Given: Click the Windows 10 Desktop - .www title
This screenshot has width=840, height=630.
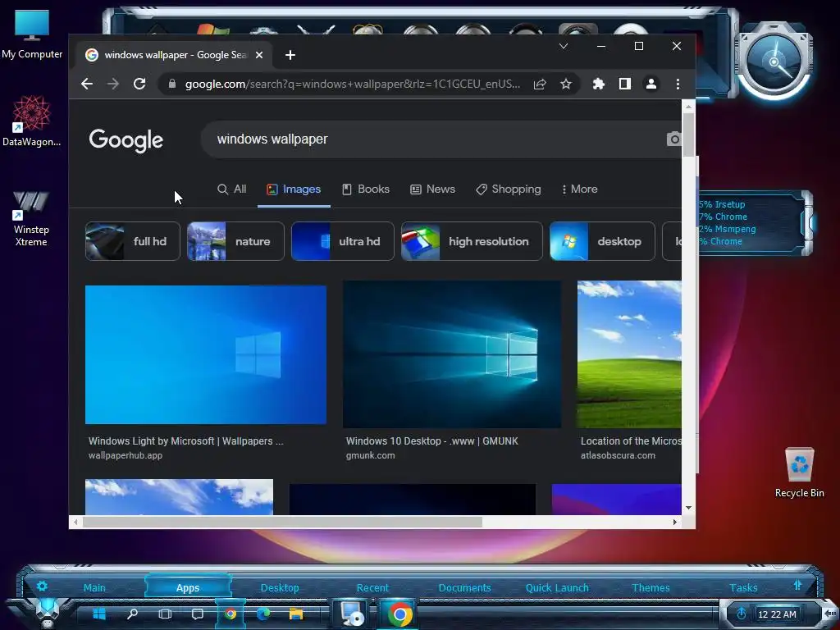Looking at the screenshot, I should tap(431, 441).
